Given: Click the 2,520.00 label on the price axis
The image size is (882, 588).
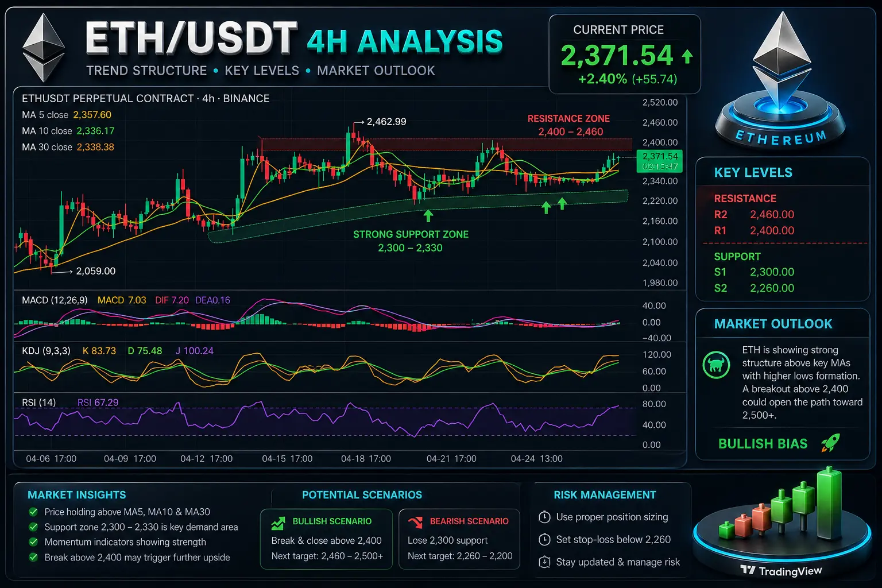Looking at the screenshot, I should 660,103.
